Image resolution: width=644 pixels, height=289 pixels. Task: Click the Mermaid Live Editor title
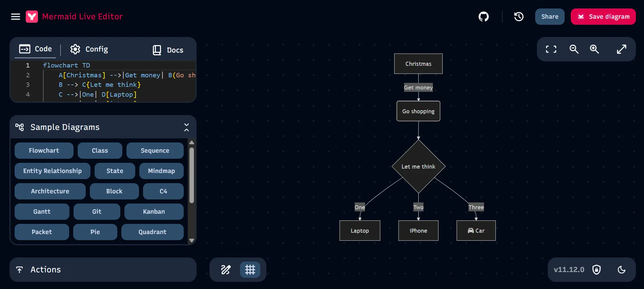tap(82, 17)
